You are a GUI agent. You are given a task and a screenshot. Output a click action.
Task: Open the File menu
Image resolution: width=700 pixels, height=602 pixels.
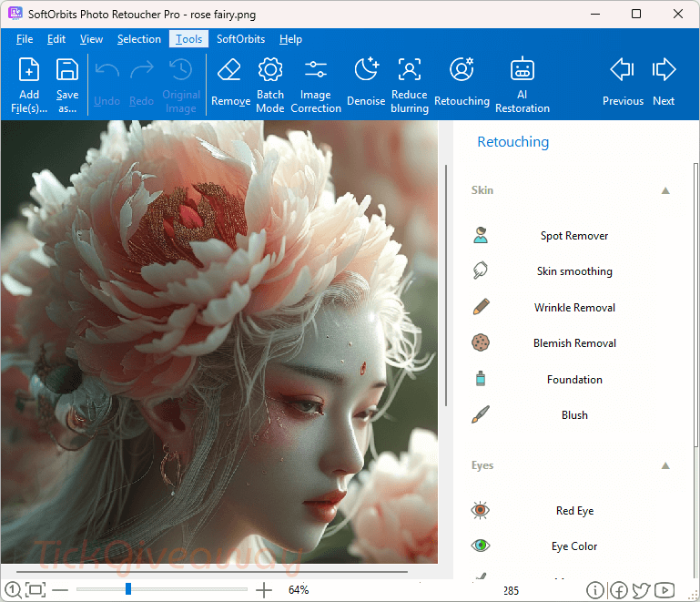(x=25, y=39)
